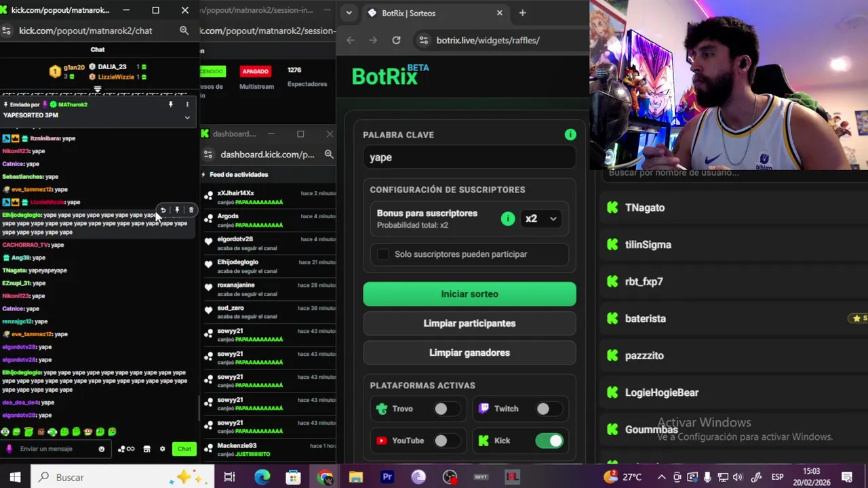Viewport: 868px width, 488px height.
Task: Open site info icon in chat popout address bar
Action: [7, 30]
